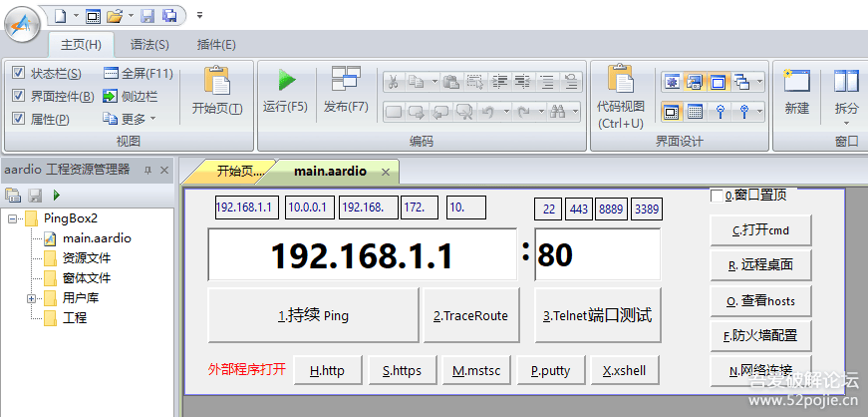Click the cascading windows icon in 界面设计
Image resolution: width=868 pixels, height=417 pixels.
point(740,82)
